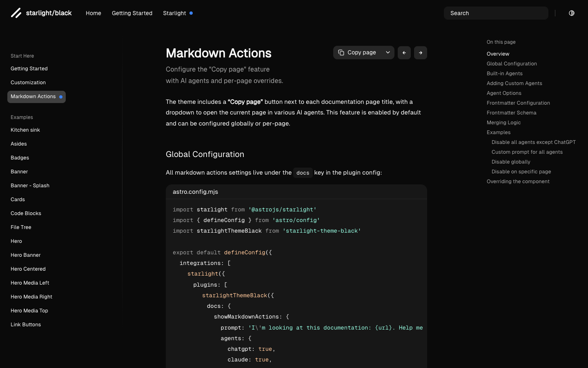Open the Hero Banner page
588x368 pixels.
26,255
